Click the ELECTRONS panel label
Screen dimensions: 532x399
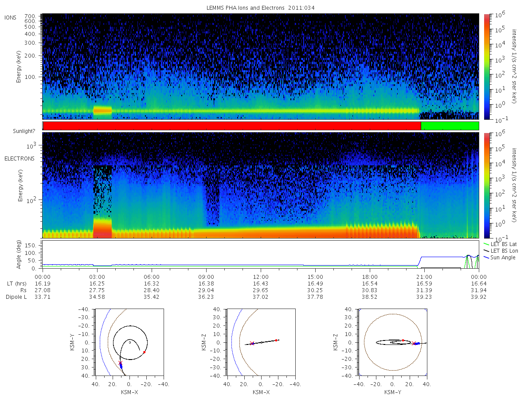click(x=20, y=158)
